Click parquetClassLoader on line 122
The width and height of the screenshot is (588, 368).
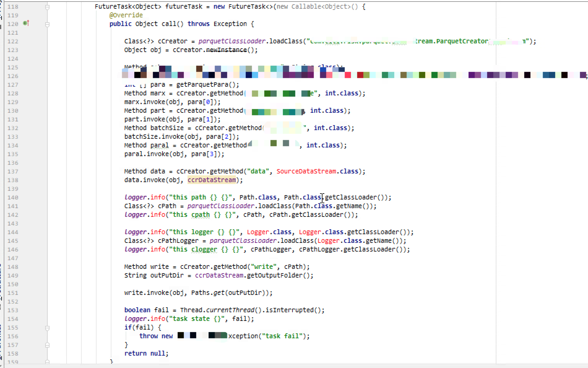[232, 41]
